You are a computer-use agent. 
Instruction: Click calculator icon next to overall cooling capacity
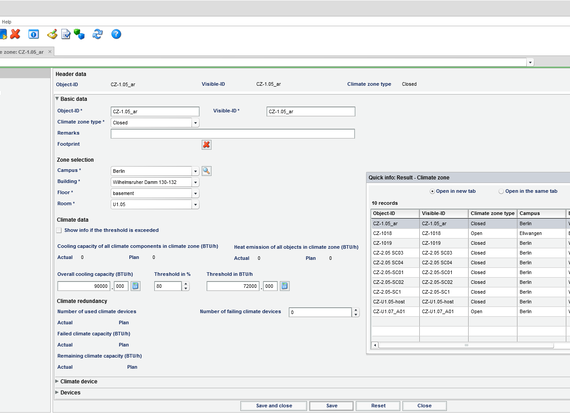(135, 286)
